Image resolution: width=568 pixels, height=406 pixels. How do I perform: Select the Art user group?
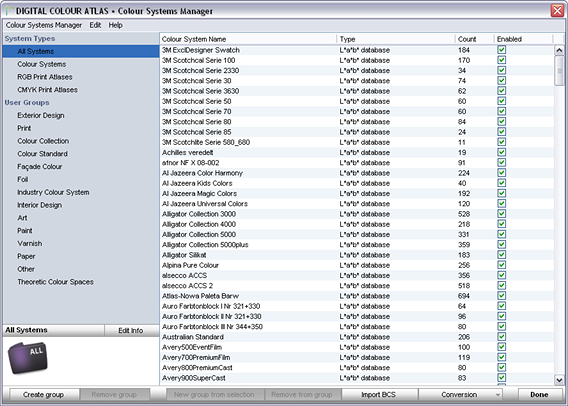81,218
